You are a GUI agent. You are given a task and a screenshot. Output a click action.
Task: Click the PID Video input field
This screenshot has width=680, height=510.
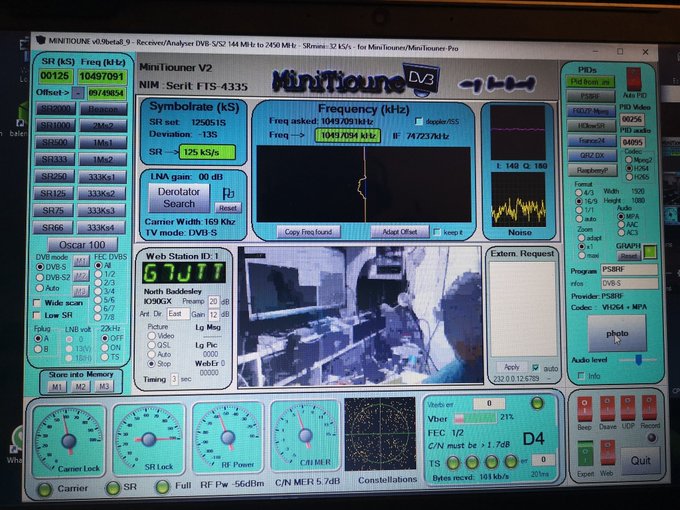(x=631, y=119)
